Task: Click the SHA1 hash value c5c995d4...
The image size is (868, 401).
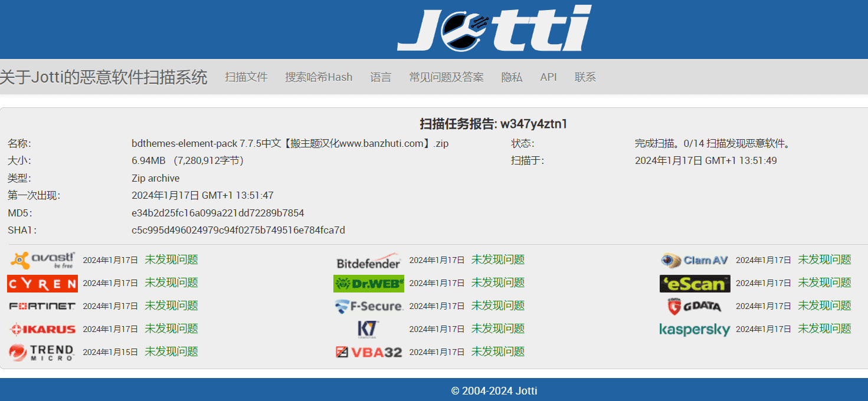Action: tap(238, 230)
